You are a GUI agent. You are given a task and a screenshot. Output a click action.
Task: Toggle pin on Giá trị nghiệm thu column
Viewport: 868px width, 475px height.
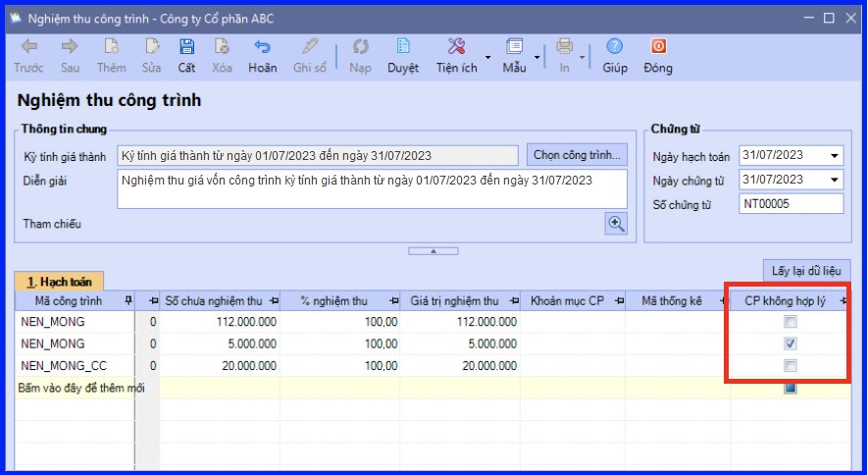514,300
